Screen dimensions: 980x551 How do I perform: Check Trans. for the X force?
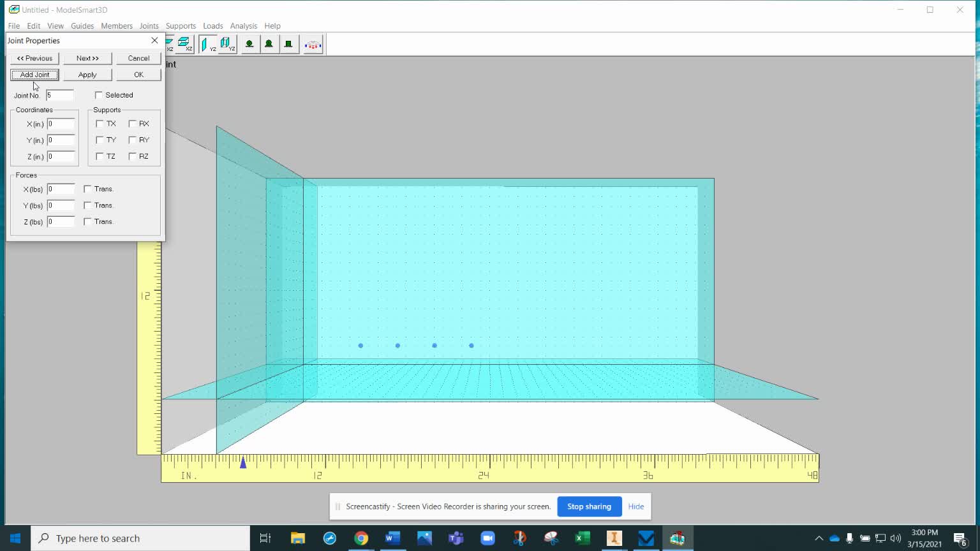click(x=88, y=189)
